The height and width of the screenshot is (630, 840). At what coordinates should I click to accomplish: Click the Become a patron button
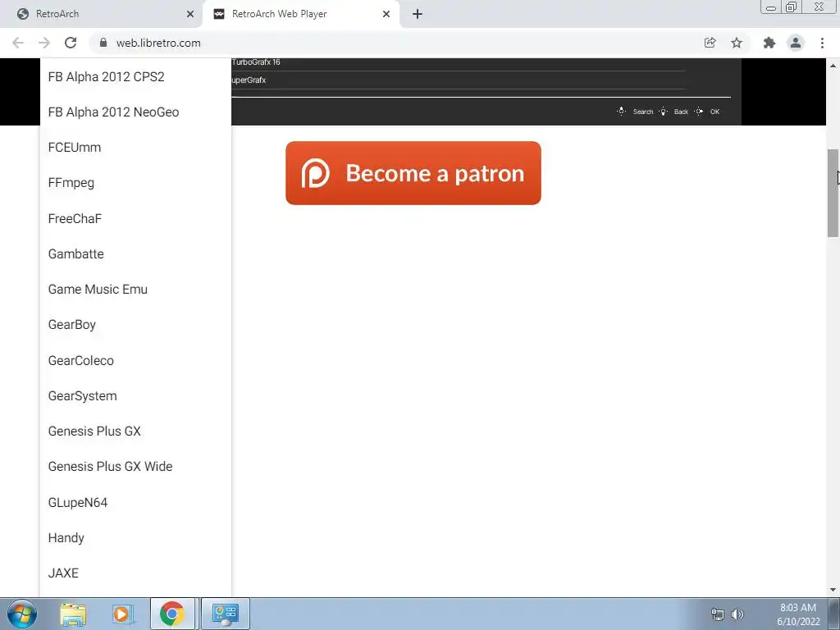point(413,173)
